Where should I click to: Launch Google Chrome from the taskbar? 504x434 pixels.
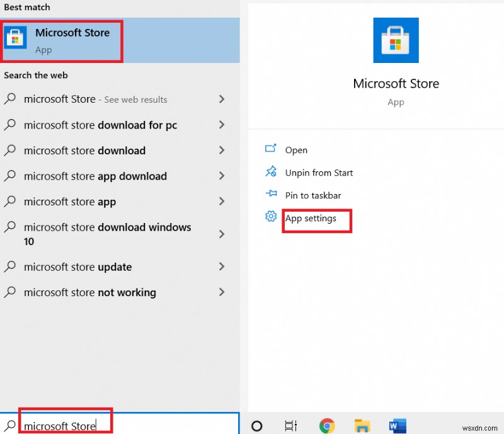tap(328, 426)
